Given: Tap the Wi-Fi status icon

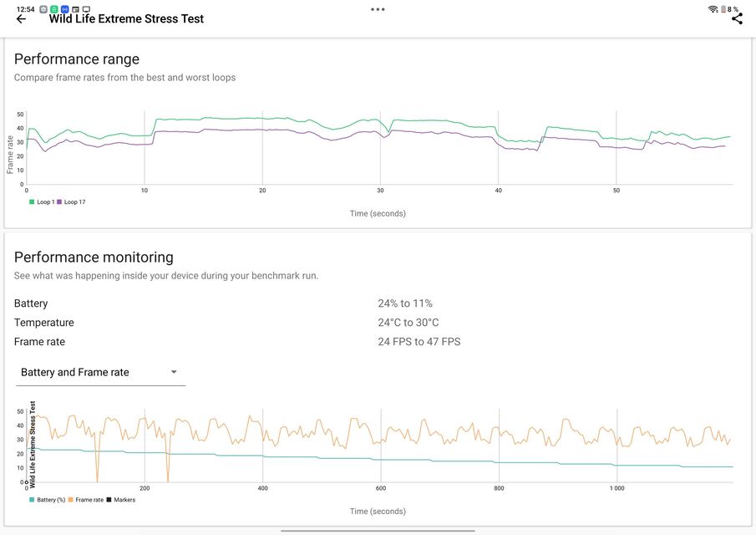Looking at the screenshot, I should [x=713, y=9].
